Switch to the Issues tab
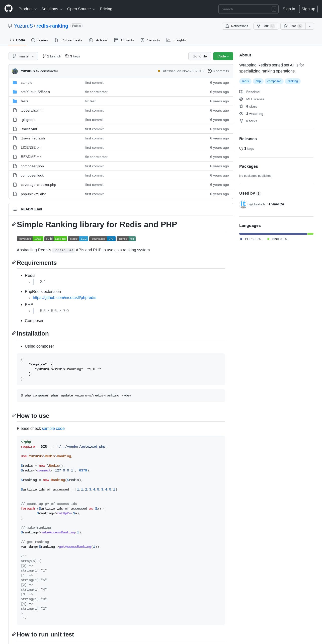This screenshot has width=322, height=644. coord(40,40)
